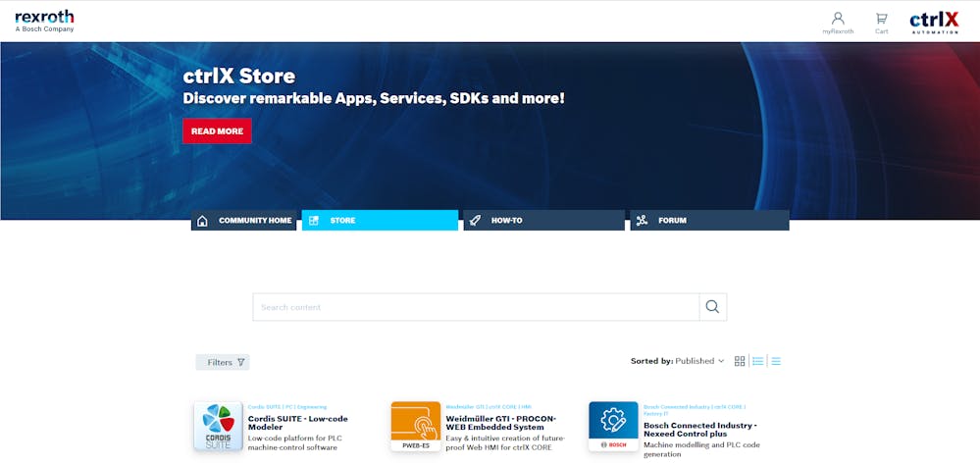980x466 pixels.
Task: Open Cordis SUITE - Low-code Modeler title
Action: coord(297,423)
